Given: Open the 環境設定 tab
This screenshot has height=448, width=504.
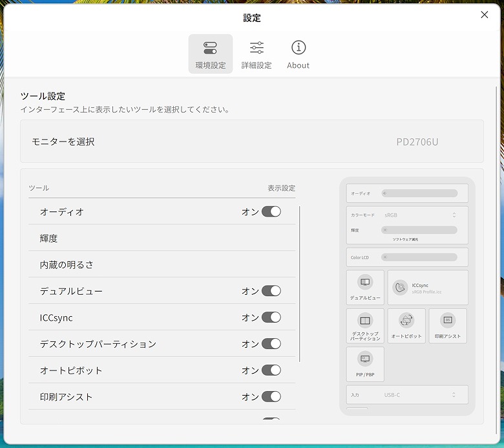Looking at the screenshot, I should coord(210,54).
